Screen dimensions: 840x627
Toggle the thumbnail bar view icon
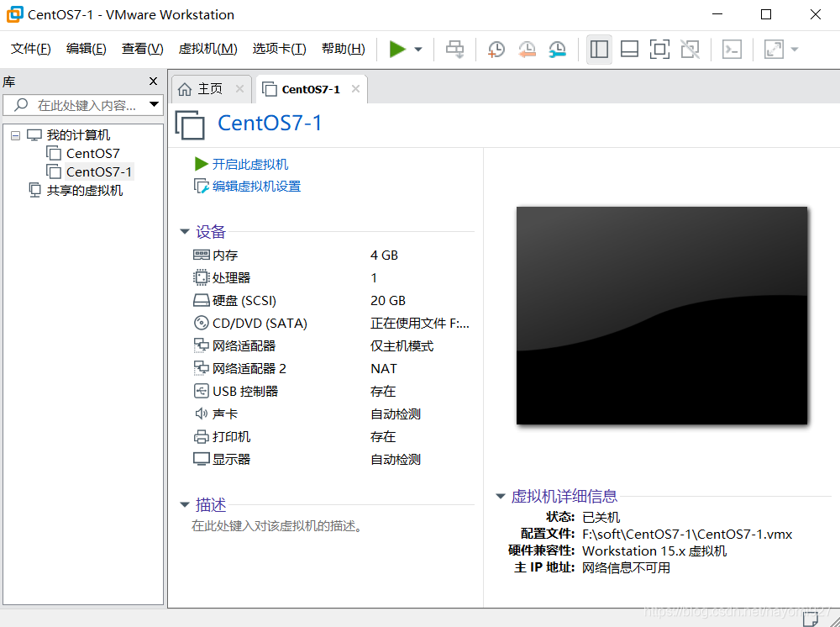[629, 50]
